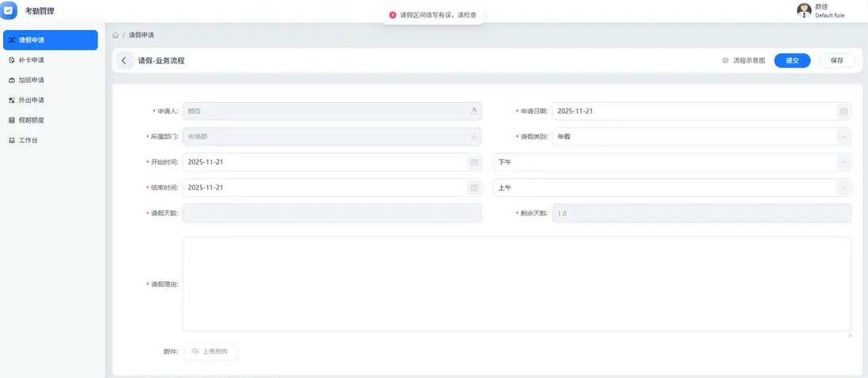
Task: Click the home icon in breadcrumb
Action: (x=115, y=35)
